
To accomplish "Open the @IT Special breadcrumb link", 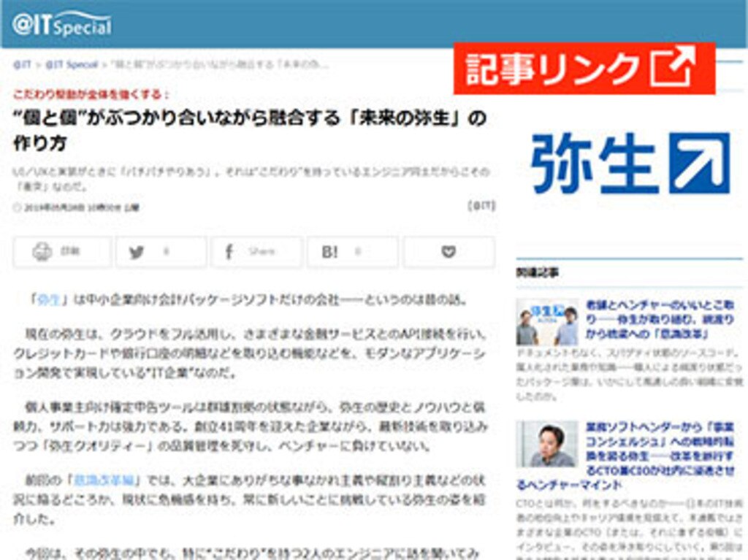I will [72, 64].
